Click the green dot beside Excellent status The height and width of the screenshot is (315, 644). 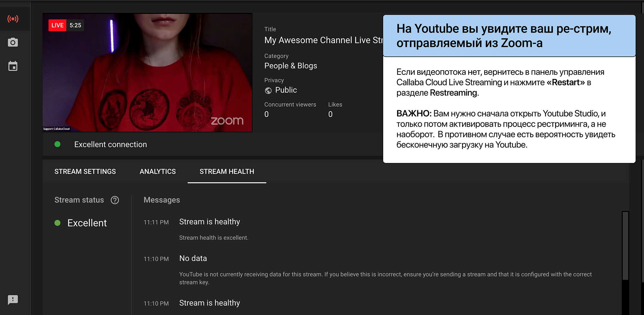coord(57,223)
